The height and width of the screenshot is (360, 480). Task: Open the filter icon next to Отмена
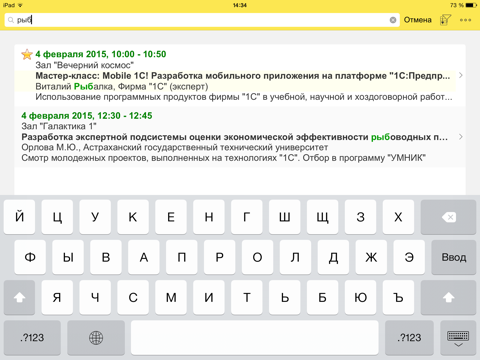pos(445,20)
